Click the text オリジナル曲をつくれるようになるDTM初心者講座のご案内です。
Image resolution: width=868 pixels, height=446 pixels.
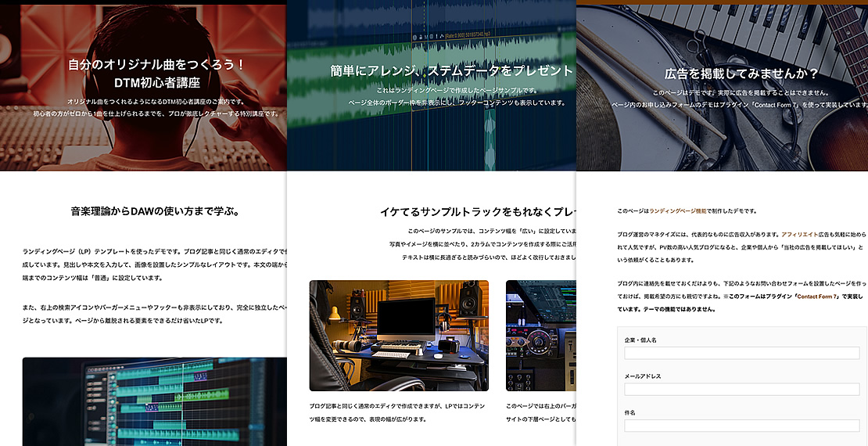pos(156,102)
